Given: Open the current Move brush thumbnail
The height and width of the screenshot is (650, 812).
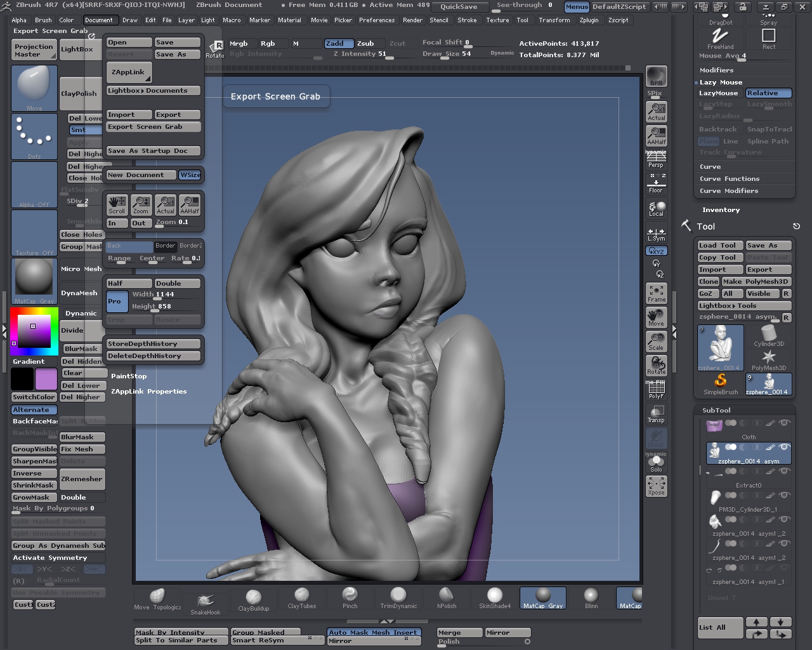Looking at the screenshot, I should pyautogui.click(x=34, y=88).
